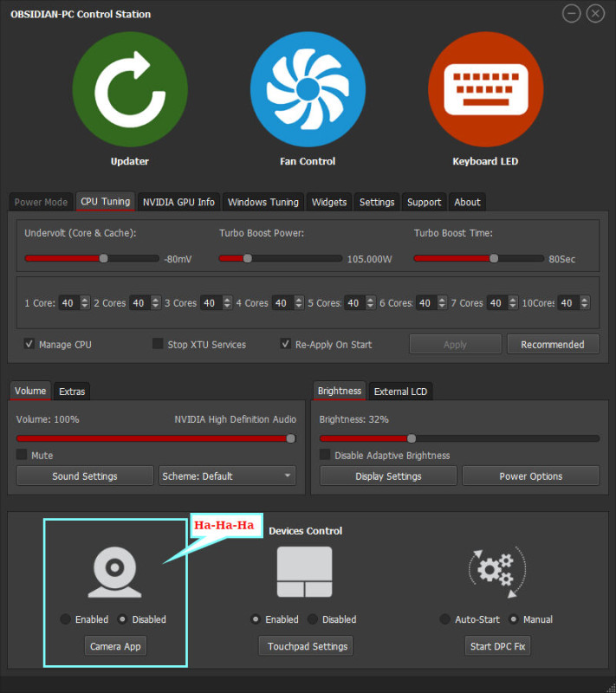Open the Keyboard LED icon
This screenshot has width=616, height=693.
(x=486, y=89)
